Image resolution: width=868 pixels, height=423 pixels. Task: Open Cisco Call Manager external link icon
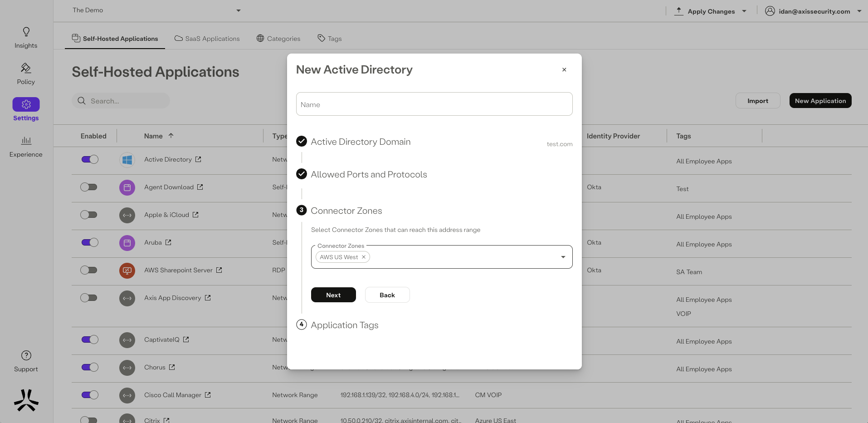(208, 395)
